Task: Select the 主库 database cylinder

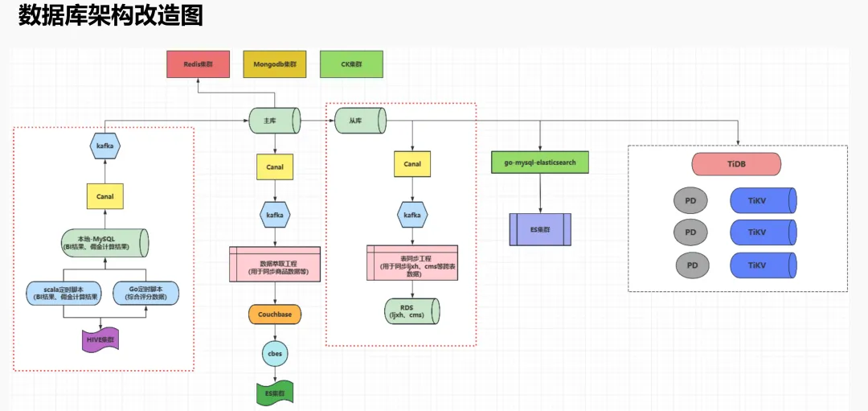Action: coord(275,121)
